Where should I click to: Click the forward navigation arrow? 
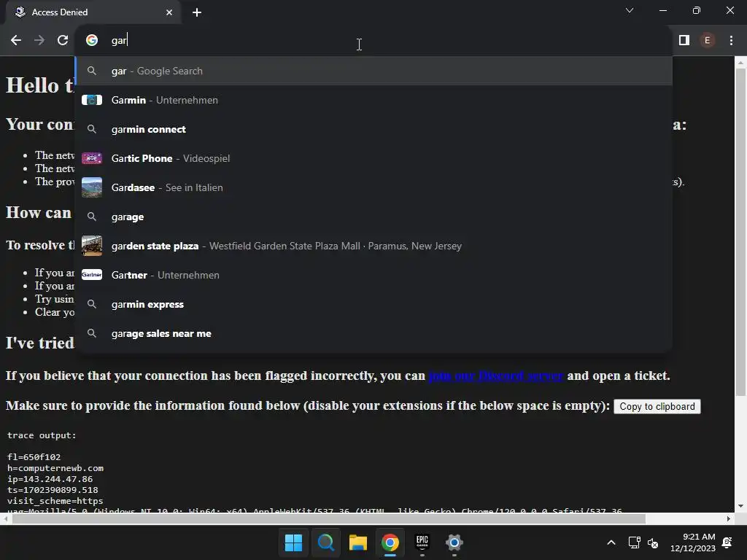(x=39, y=41)
